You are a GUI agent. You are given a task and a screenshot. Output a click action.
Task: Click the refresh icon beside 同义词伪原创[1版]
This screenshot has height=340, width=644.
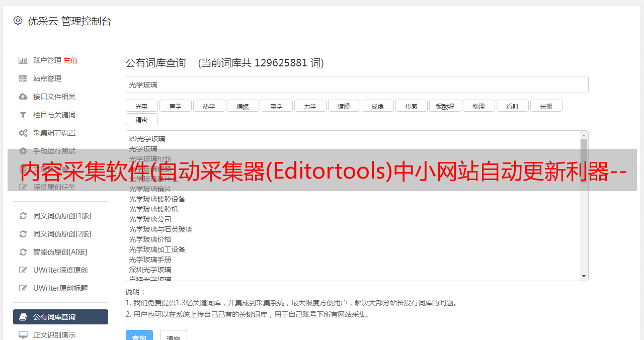pos(23,216)
